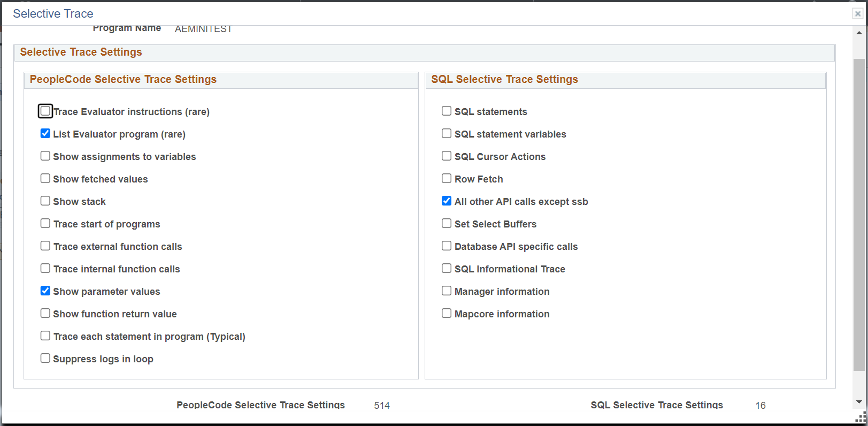Check Show fetched values option
The width and height of the screenshot is (868, 426).
pyautogui.click(x=45, y=179)
